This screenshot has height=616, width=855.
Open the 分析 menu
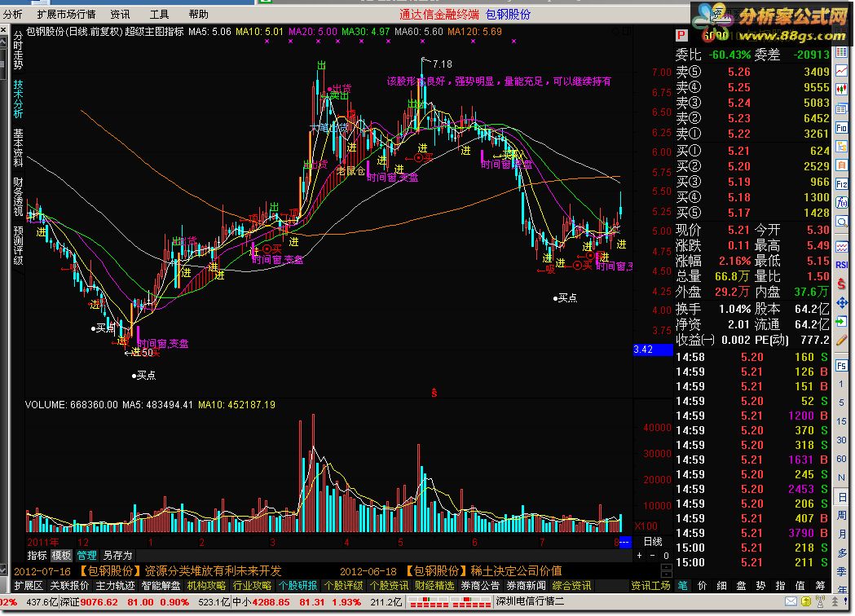coord(12,14)
